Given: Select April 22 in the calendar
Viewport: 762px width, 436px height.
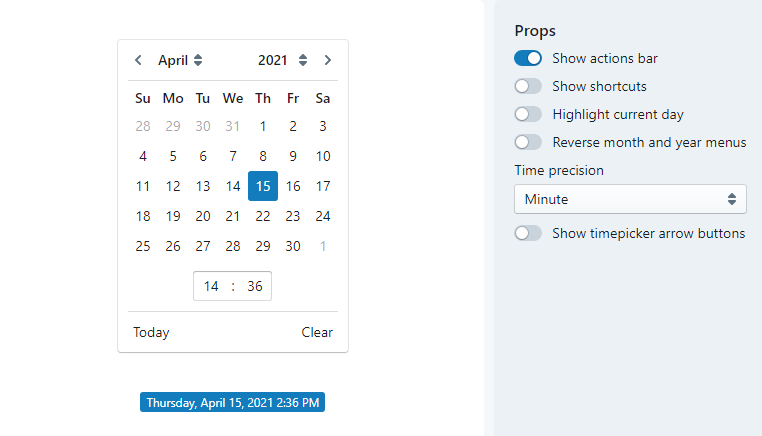Looking at the screenshot, I should (x=263, y=216).
